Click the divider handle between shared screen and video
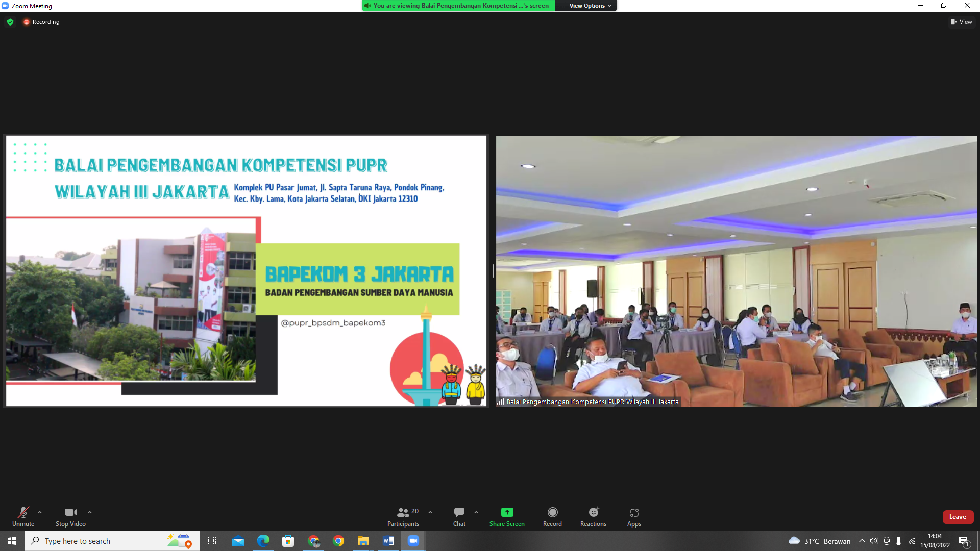 click(493, 271)
